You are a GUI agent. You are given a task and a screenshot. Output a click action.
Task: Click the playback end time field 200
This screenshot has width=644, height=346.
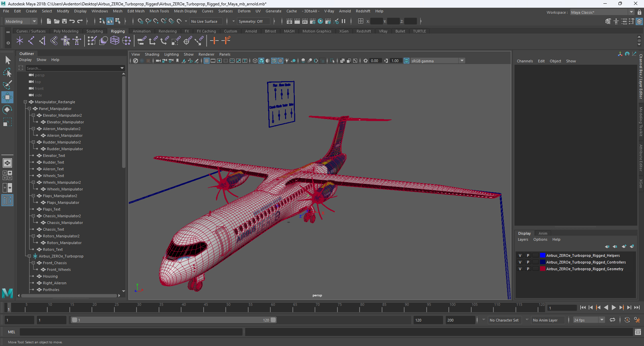[x=460, y=320]
